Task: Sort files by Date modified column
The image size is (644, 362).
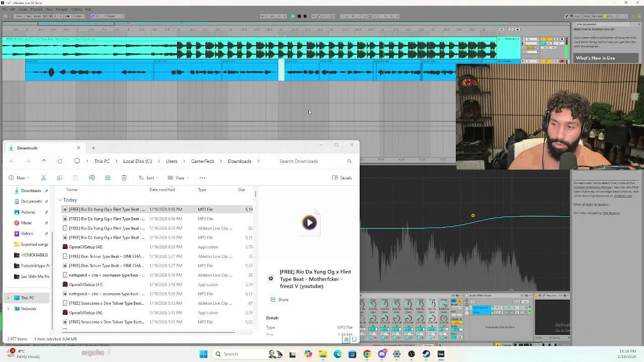Action: tap(162, 190)
